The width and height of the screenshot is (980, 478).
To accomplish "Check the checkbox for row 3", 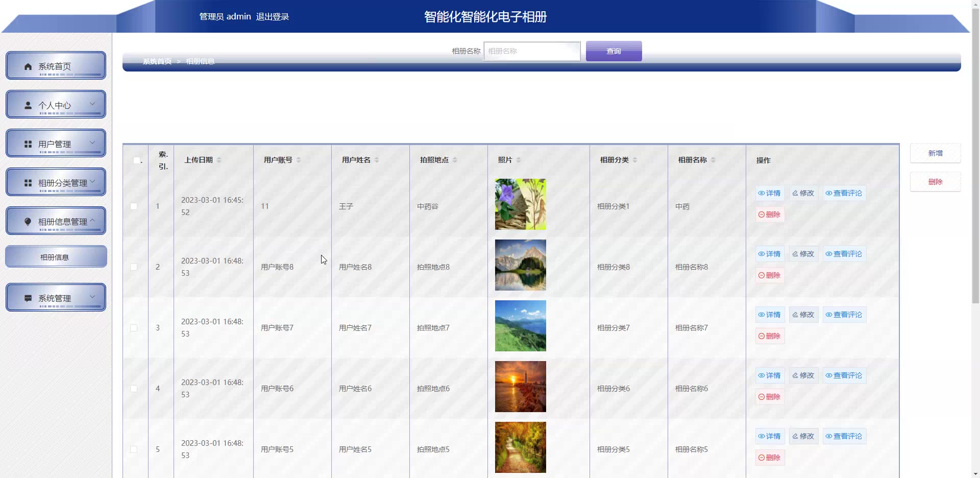I will tap(134, 328).
